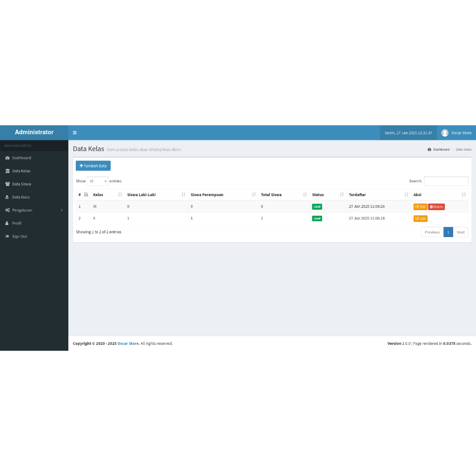Expand the Pengaturan submenu chevron
This screenshot has height=476, width=476.
click(62, 210)
